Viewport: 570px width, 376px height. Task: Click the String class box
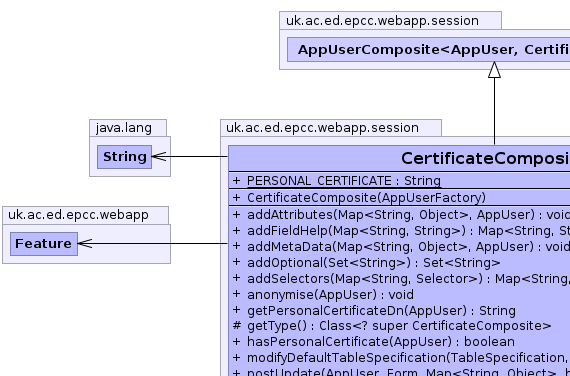click(x=124, y=157)
